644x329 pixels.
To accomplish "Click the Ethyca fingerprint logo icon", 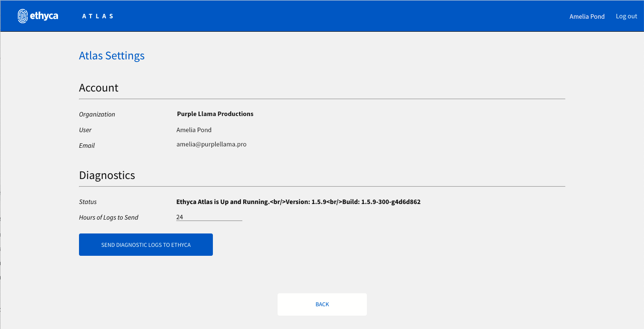I will point(23,16).
